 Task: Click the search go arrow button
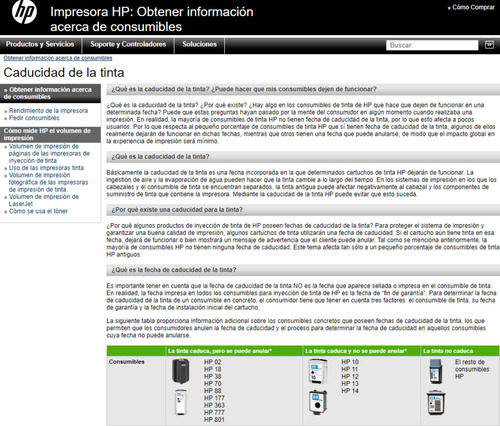[489, 45]
